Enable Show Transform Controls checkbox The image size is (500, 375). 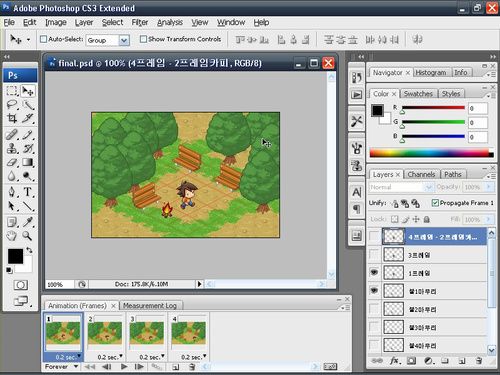pos(143,39)
